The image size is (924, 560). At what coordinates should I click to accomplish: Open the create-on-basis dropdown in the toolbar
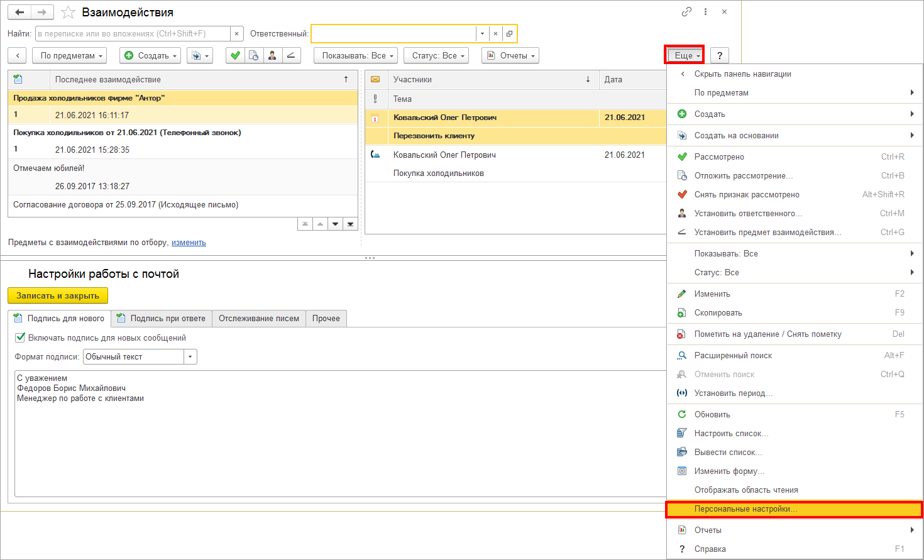pyautogui.click(x=200, y=55)
